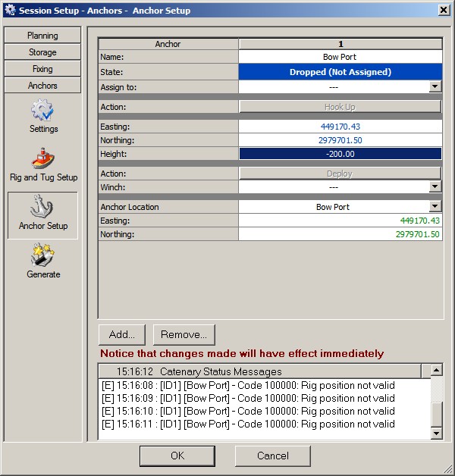
Task: Open the Settings gear icon
Action: coord(43,111)
